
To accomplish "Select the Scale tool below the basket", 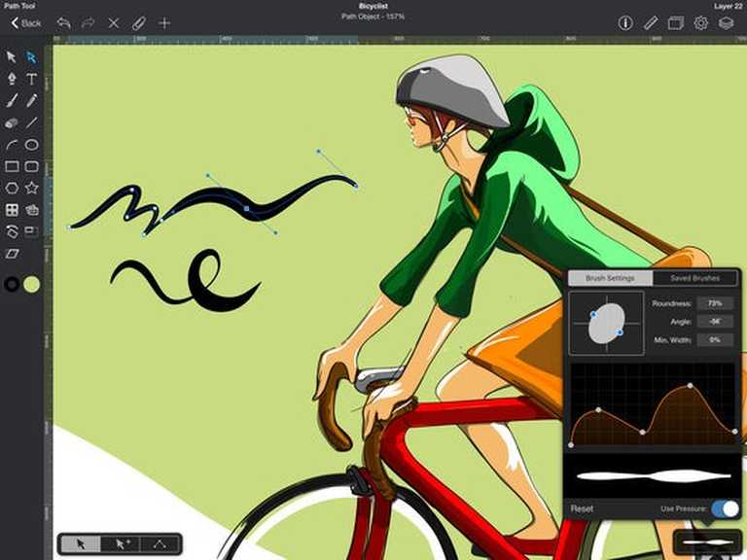I will (x=31, y=231).
